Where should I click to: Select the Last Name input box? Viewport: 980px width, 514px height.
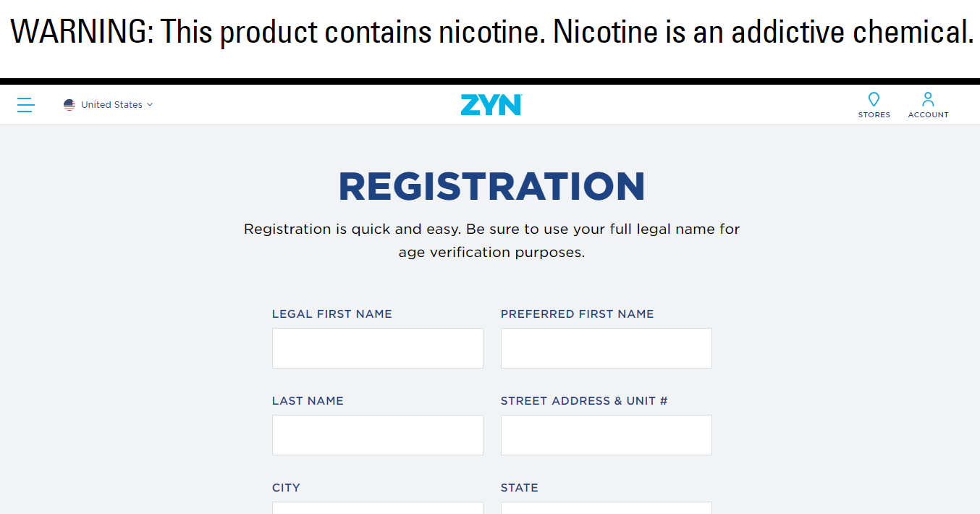[x=377, y=435]
